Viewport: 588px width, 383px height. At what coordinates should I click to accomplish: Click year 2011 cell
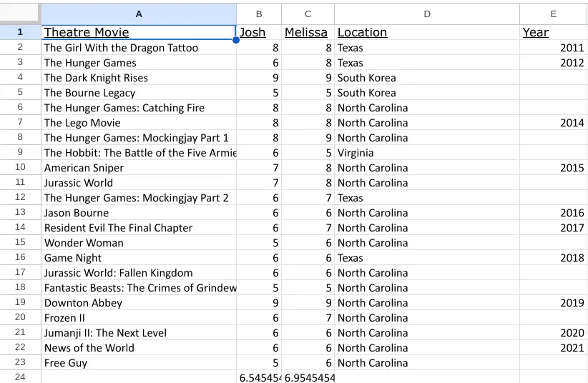(x=554, y=48)
